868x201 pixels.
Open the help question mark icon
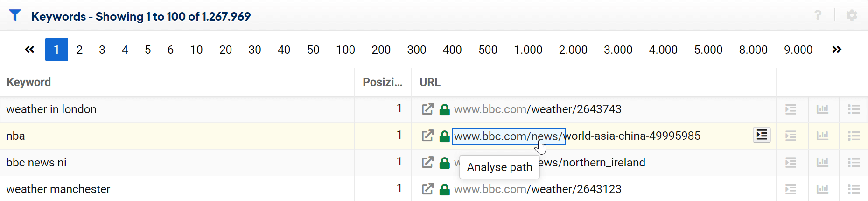[818, 15]
